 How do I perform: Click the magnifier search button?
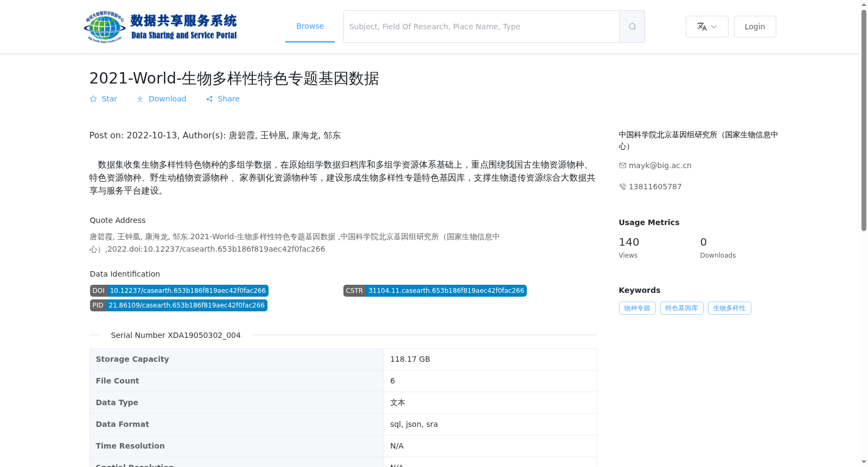click(x=632, y=27)
